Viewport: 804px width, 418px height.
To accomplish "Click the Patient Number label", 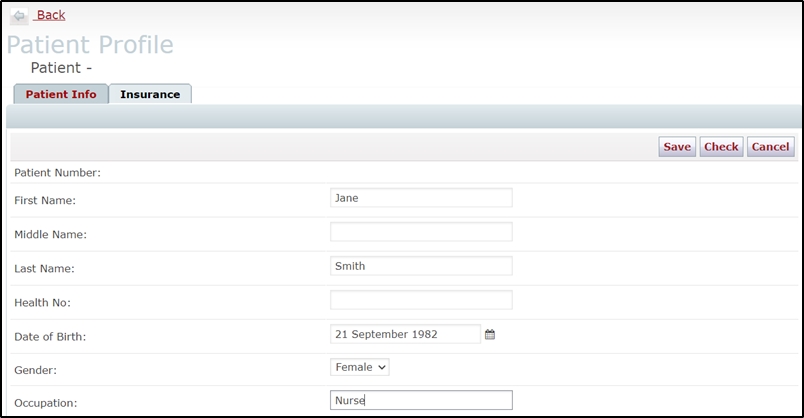I will click(x=57, y=173).
